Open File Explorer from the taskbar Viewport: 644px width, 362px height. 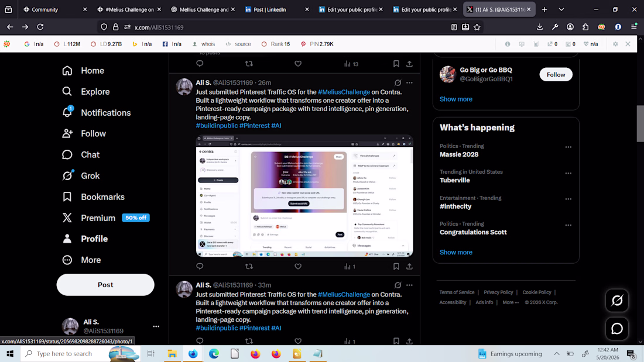pyautogui.click(x=172, y=353)
